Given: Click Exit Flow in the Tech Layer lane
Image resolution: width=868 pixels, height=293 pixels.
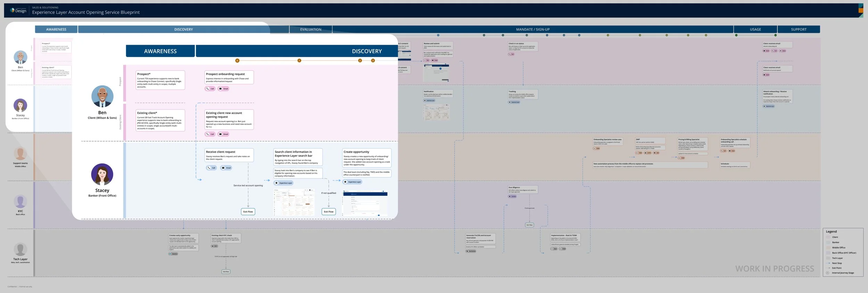Looking at the screenshot, I should [x=226, y=272].
